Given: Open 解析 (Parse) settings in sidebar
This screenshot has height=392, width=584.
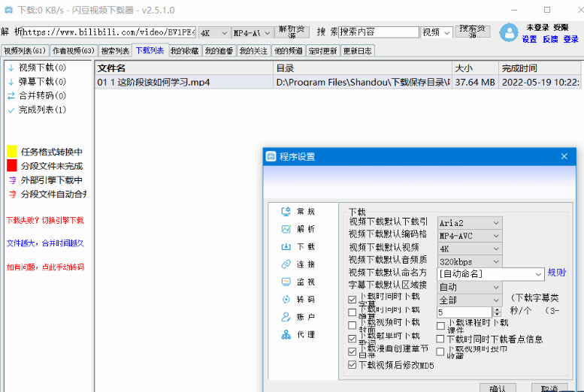Looking at the screenshot, I should [298, 229].
